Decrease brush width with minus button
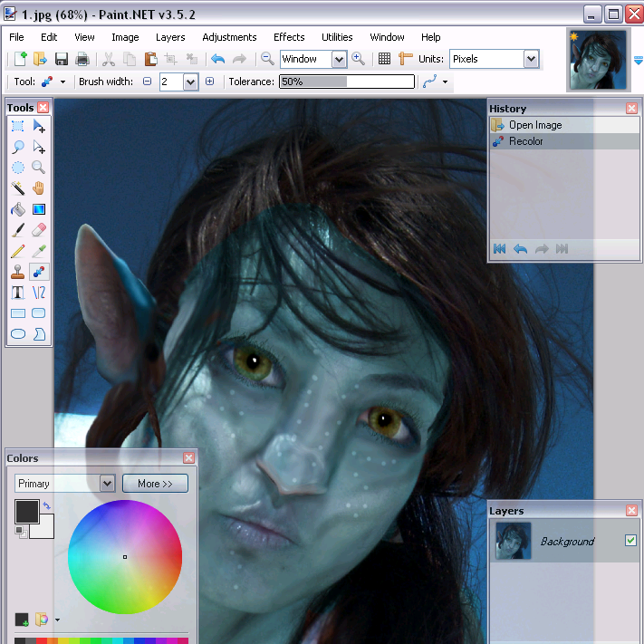The image size is (644, 644). click(147, 82)
